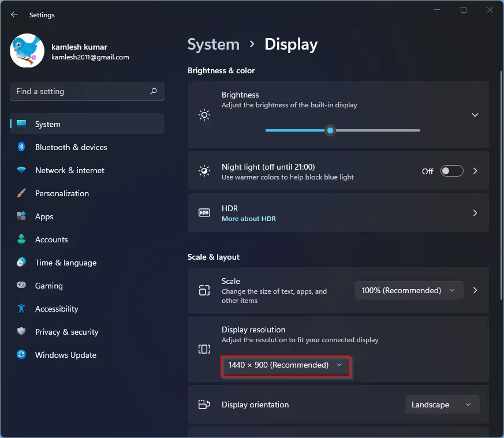Click the Windows Update refresh icon

21,354
